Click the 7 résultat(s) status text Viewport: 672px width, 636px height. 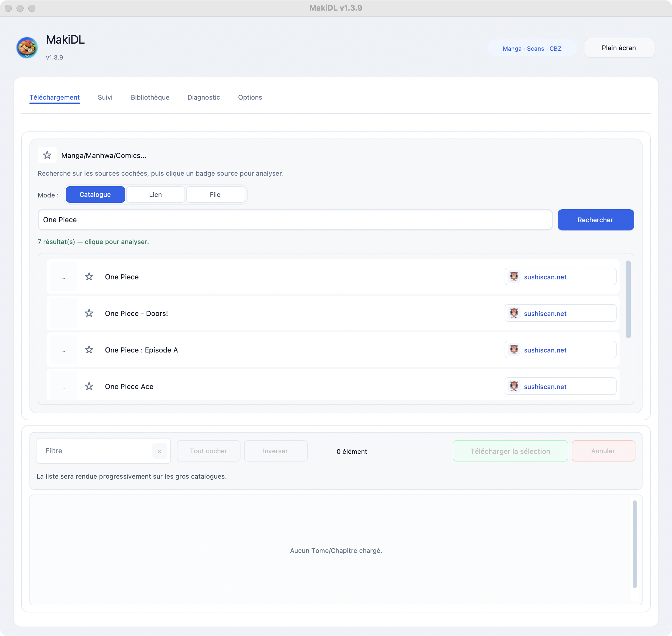tap(93, 242)
